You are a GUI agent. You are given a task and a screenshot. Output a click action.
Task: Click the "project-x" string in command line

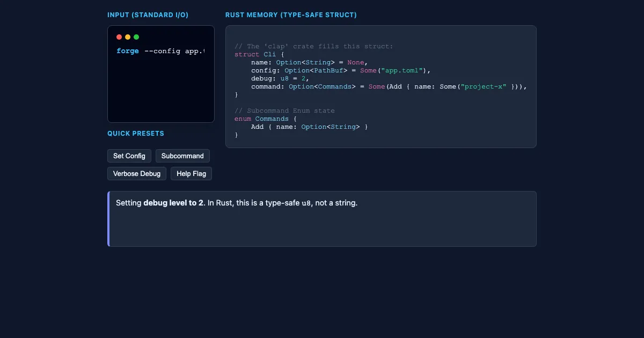(484, 86)
